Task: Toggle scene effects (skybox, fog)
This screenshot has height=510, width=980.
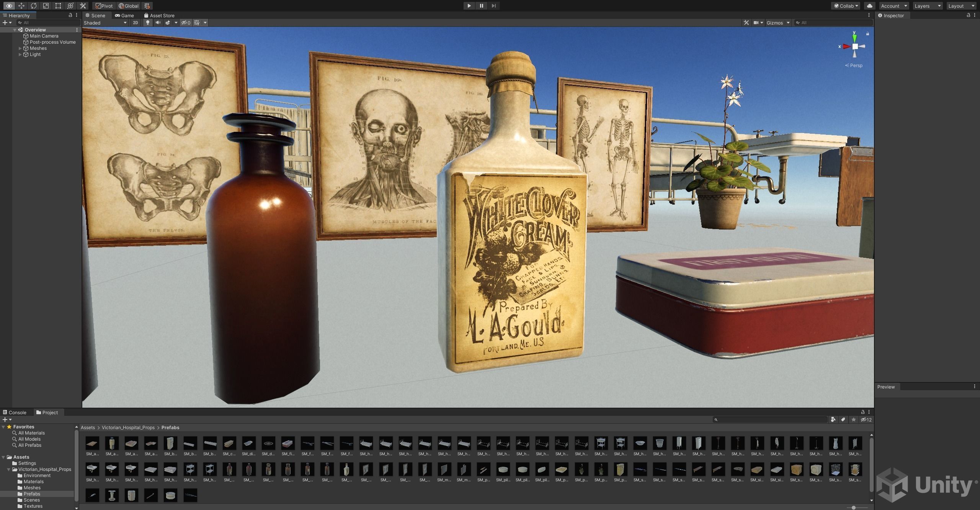Action: (168, 23)
